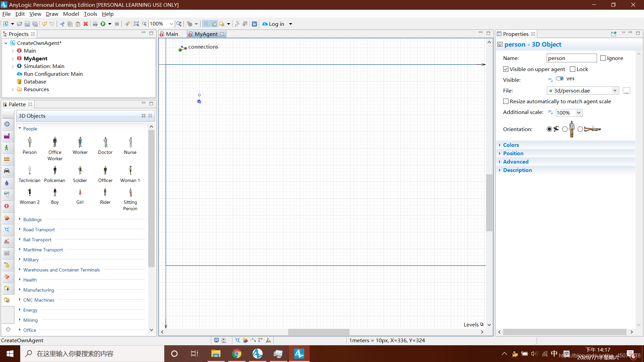The height and width of the screenshot is (362, 644).
Task: Select the Additional scale 100% dropdown
Action: 568,112
